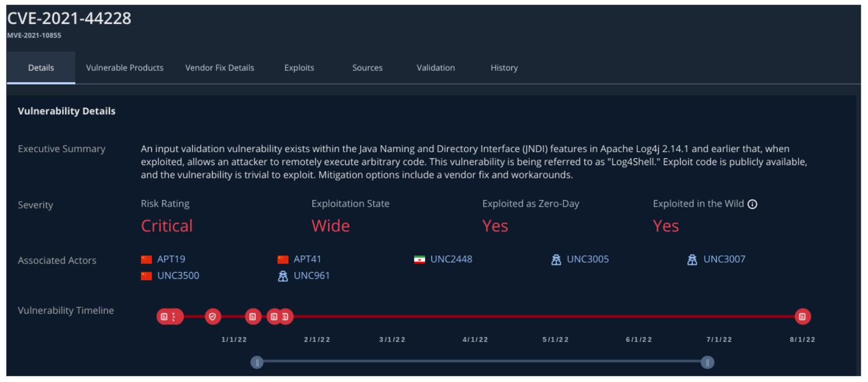Open the UNC2448 actor link
The width and height of the screenshot is (868, 382).
pos(451,259)
